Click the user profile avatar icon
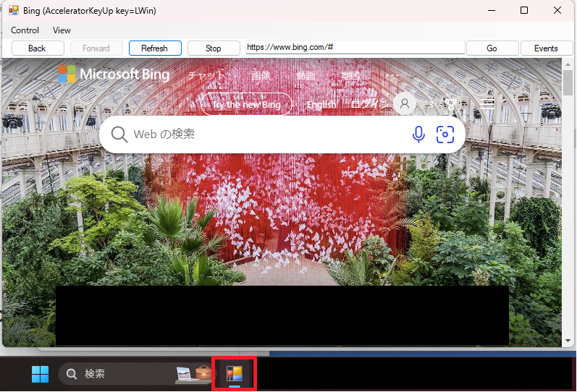Viewport: 577px width, 392px height. point(405,103)
